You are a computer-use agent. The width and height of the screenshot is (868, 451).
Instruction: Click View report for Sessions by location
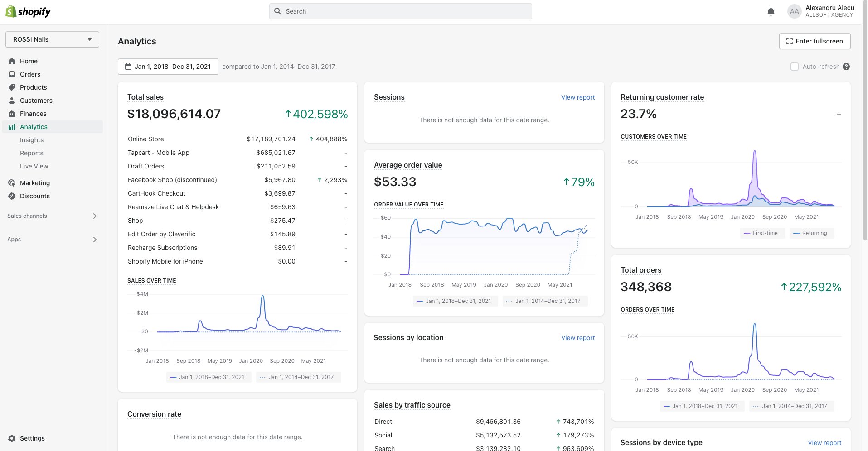pyautogui.click(x=577, y=338)
